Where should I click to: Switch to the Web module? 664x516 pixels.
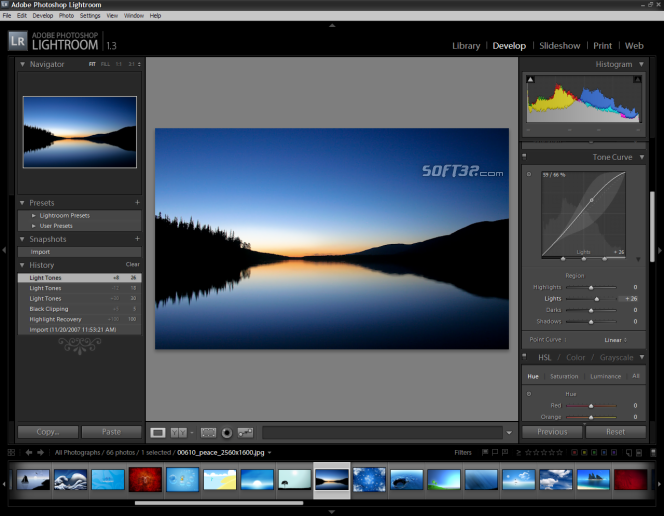(634, 46)
